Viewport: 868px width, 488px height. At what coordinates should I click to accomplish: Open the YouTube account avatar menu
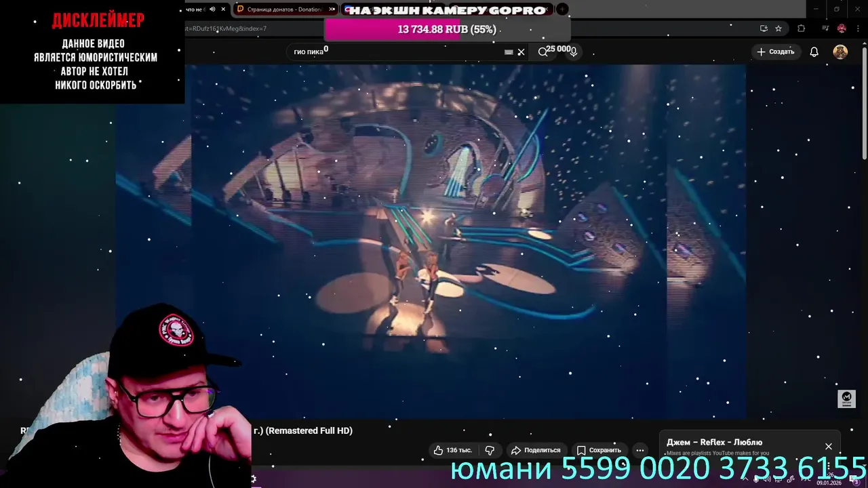point(840,52)
